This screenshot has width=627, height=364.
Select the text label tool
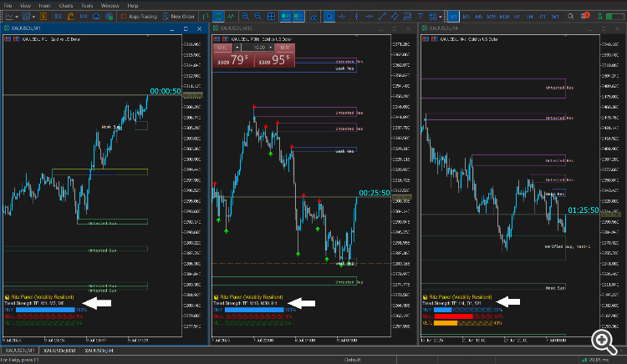(421, 17)
